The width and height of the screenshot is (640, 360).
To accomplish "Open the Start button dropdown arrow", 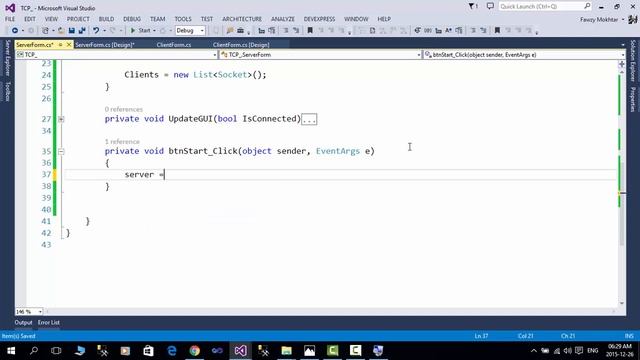I will tap(154, 31).
